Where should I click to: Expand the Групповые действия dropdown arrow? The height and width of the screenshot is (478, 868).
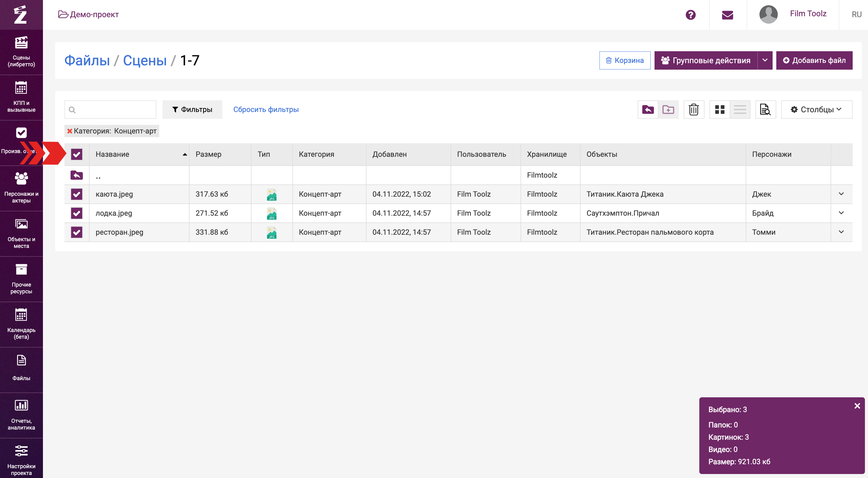pyautogui.click(x=765, y=60)
